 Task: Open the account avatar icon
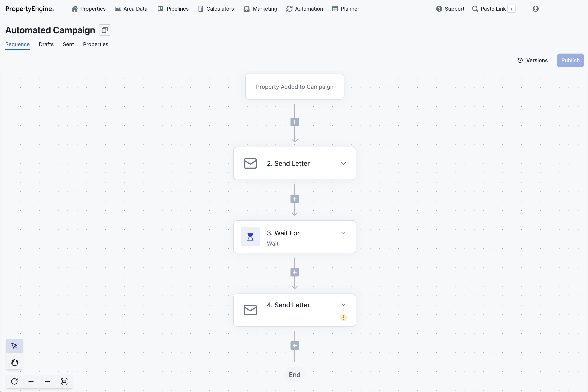pos(536,9)
